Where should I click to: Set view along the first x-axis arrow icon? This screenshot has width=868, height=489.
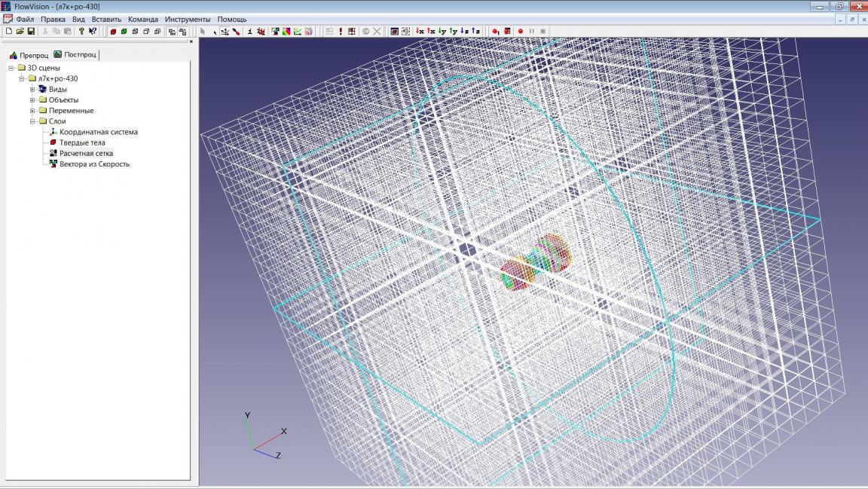pyautogui.click(x=420, y=32)
